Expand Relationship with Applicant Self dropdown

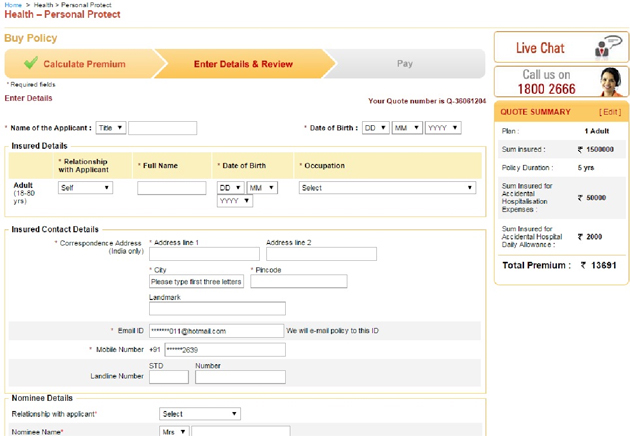pos(85,188)
